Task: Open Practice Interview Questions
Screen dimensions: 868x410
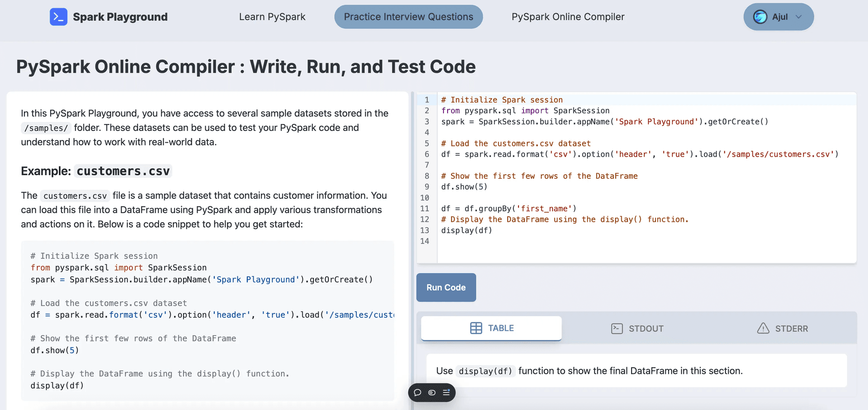Action: pyautogui.click(x=408, y=17)
